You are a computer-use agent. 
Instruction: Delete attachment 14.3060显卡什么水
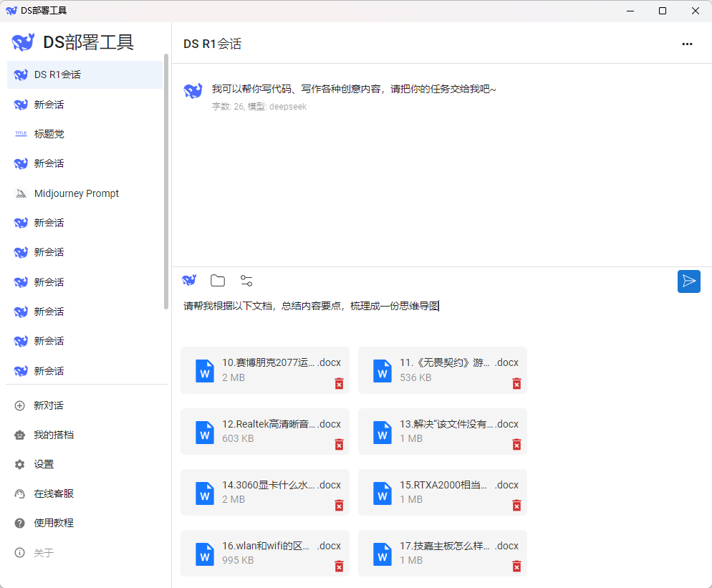[340, 506]
